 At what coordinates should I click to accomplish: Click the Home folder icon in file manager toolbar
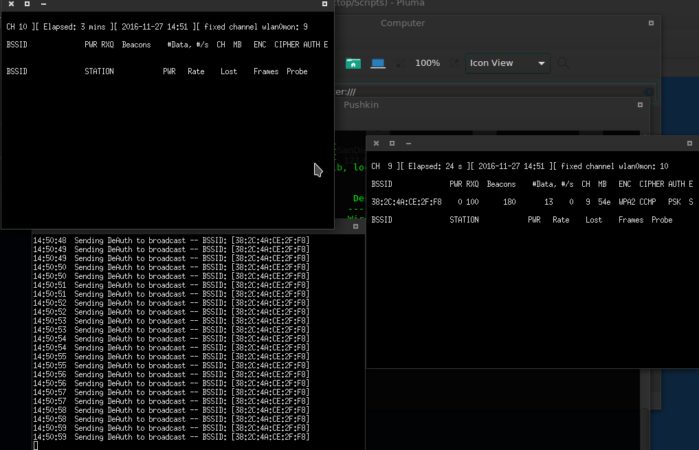(353, 63)
